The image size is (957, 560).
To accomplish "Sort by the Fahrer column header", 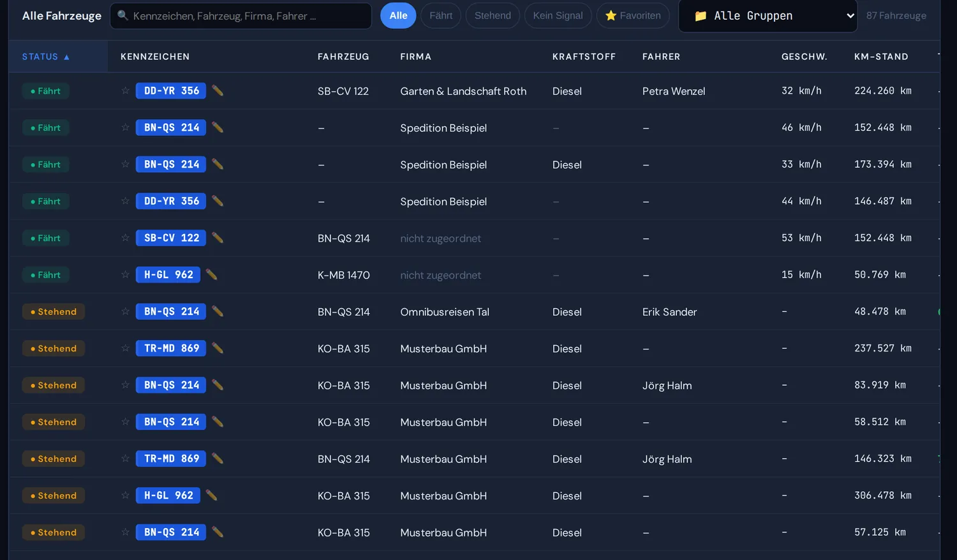I will pyautogui.click(x=661, y=57).
